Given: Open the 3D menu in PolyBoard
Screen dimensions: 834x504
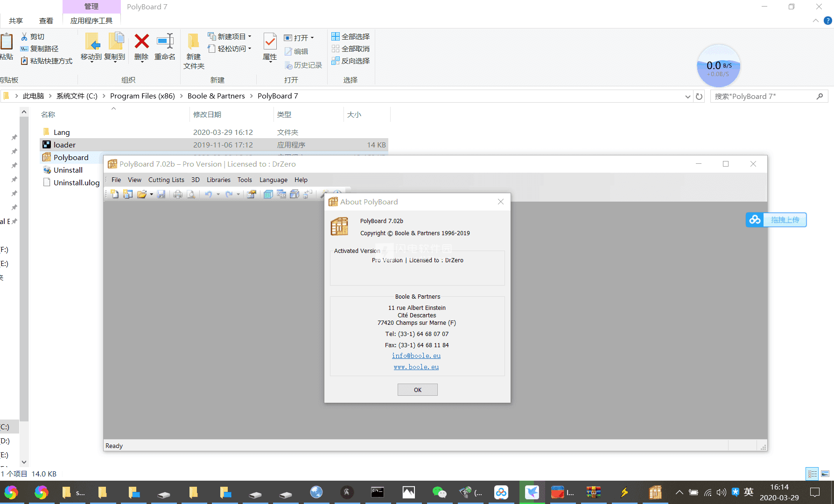Looking at the screenshot, I should click(196, 180).
